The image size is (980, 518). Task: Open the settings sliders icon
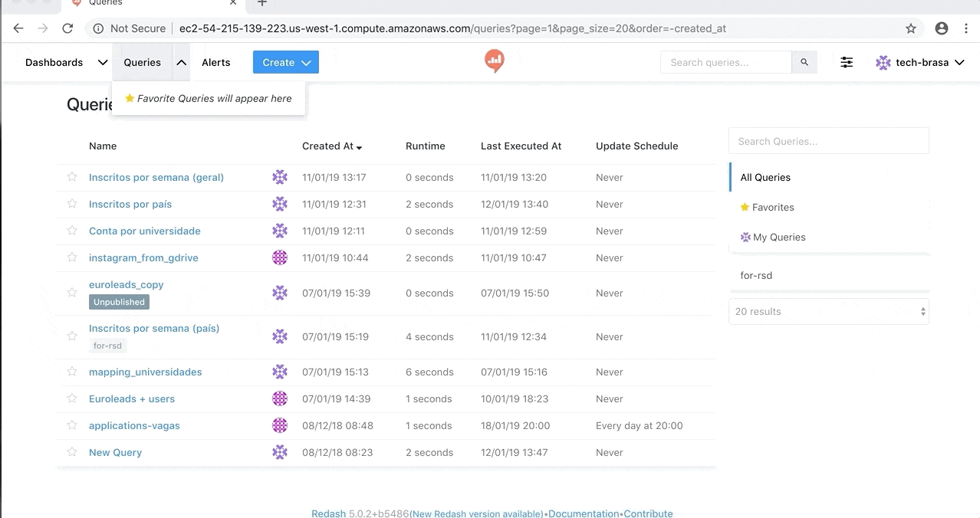[x=847, y=63]
